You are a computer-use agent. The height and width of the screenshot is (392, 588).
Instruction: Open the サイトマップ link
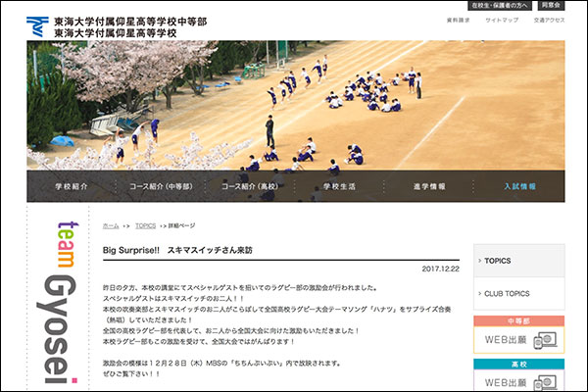pyautogui.click(x=500, y=21)
